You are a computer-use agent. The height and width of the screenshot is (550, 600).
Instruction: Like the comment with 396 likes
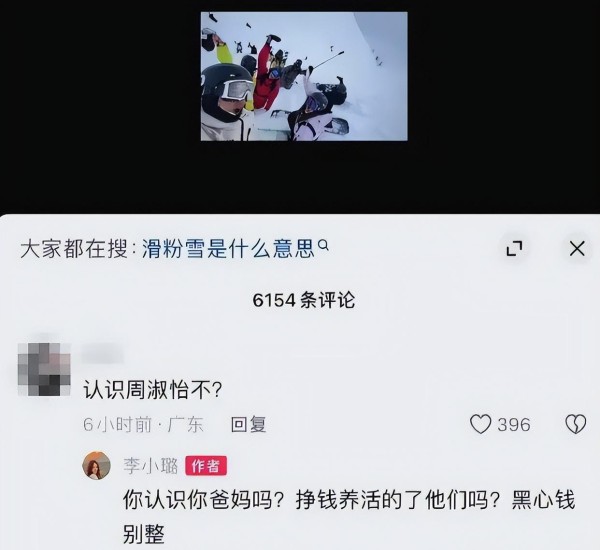click(480, 424)
